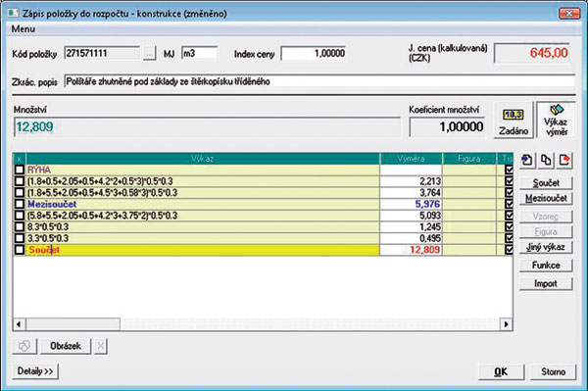Click the MJ unit field m3
588x391 pixels.
pyautogui.click(x=200, y=54)
